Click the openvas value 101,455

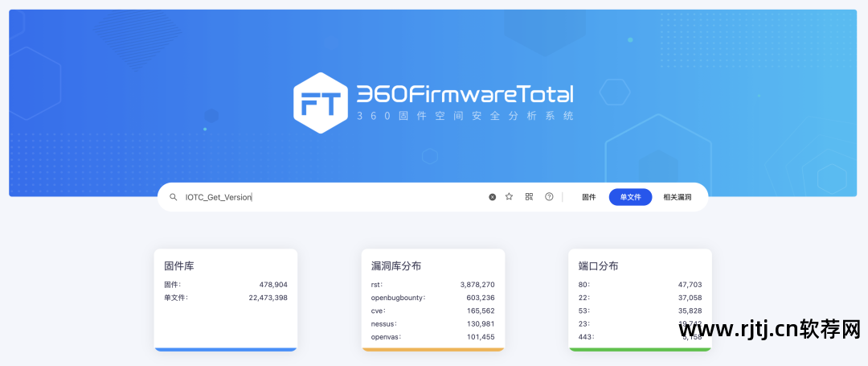[x=481, y=337]
